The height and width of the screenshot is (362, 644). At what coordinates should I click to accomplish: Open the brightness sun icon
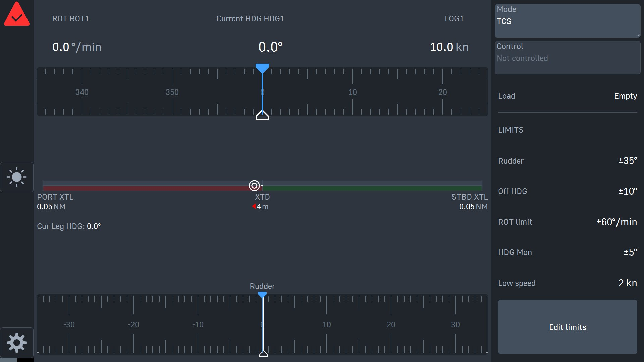[17, 177]
